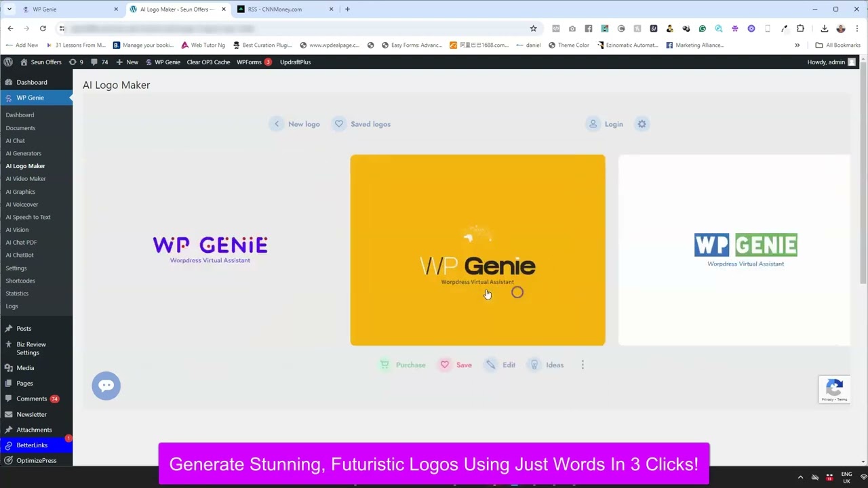Click the Edit pencil icon
The height and width of the screenshot is (488, 868).
coord(490,365)
